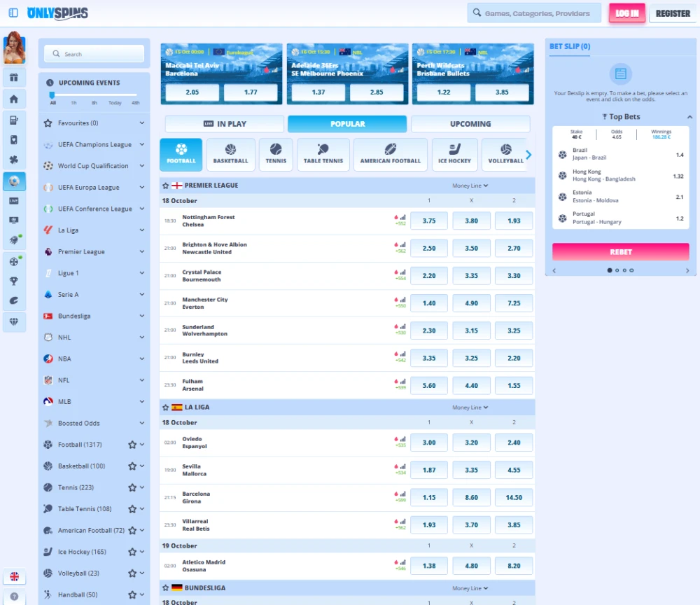Image resolution: width=700 pixels, height=605 pixels.
Task: Switch to the IN PLAY tab
Action: [x=225, y=124]
